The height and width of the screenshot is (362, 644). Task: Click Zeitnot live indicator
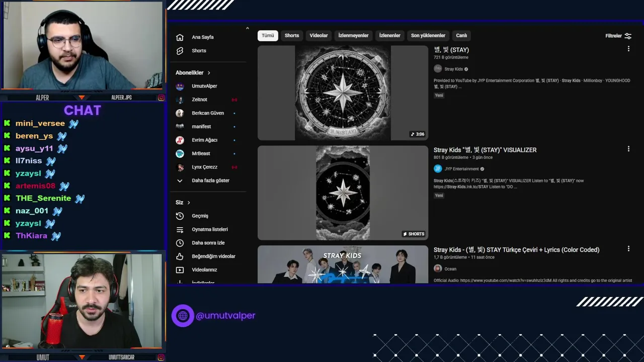234,100
